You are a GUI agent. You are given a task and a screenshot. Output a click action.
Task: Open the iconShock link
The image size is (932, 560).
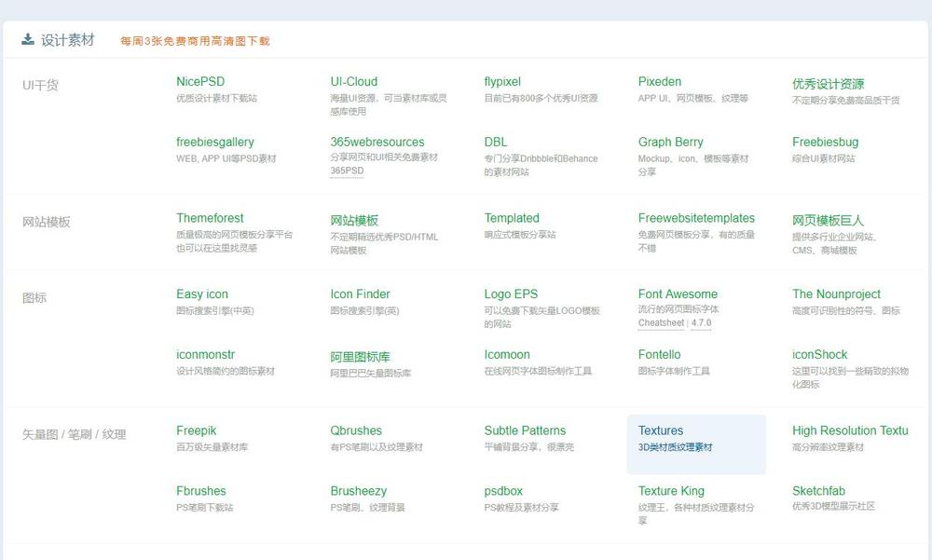[x=819, y=355]
